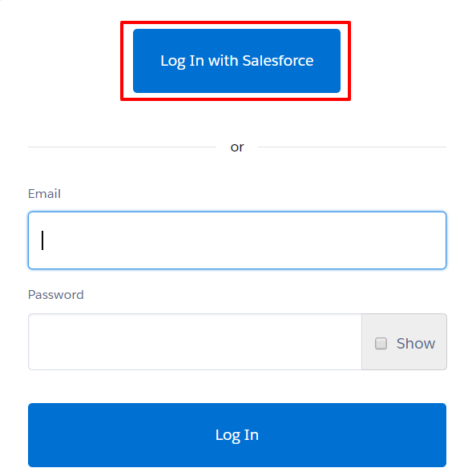The width and height of the screenshot is (472, 476).
Task: Place cursor in the Email text box
Action: click(237, 240)
